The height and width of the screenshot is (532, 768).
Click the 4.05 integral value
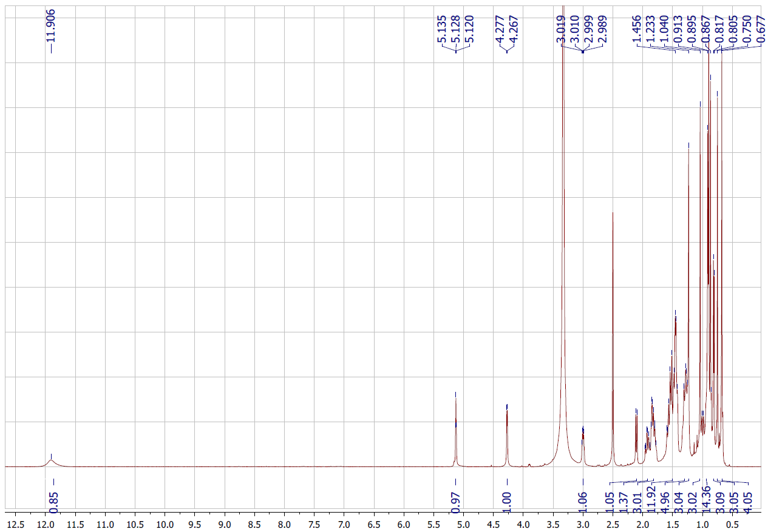[747, 501]
